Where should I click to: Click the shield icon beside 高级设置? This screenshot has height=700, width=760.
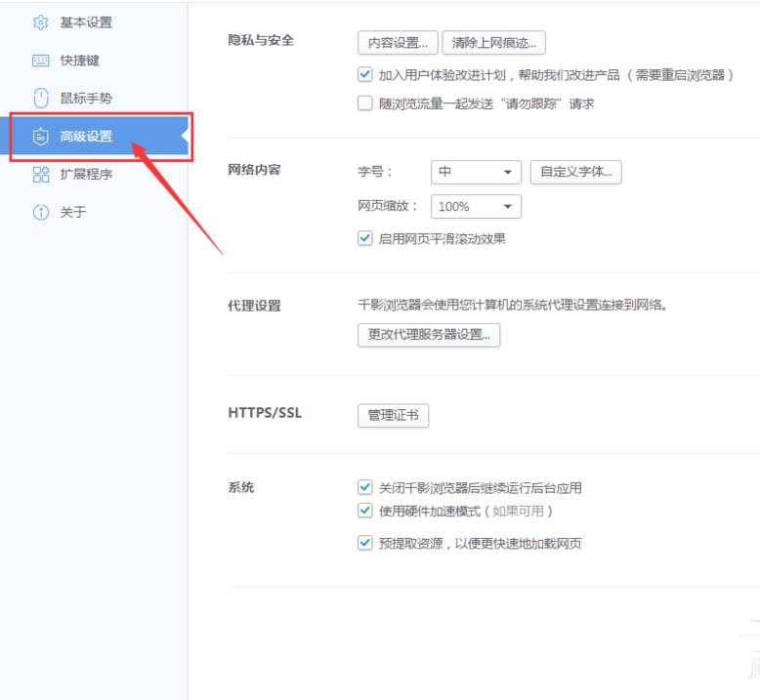[x=40, y=137]
